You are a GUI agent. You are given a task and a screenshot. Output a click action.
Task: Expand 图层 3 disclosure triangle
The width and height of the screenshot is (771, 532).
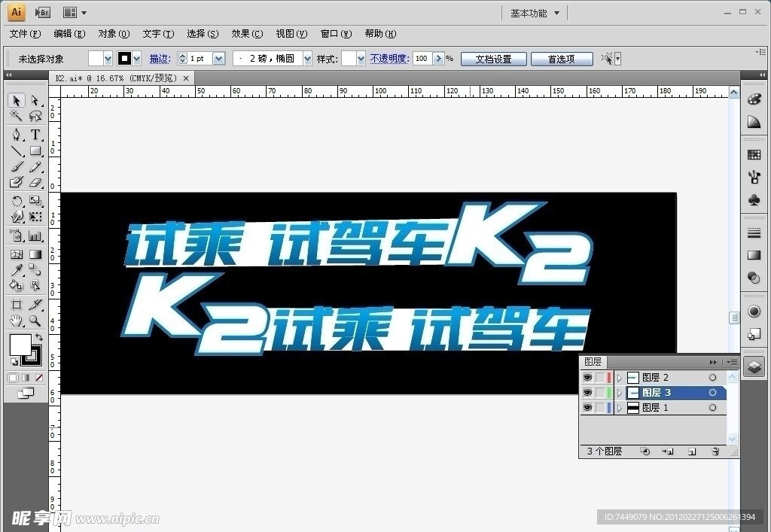click(x=620, y=393)
